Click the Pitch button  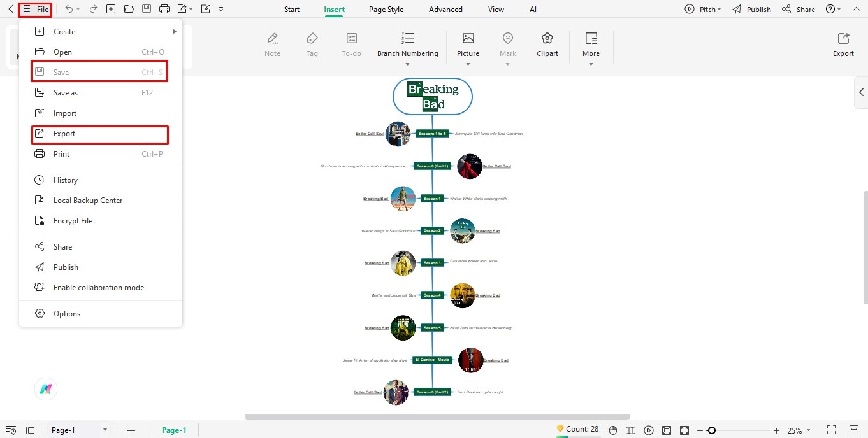(x=703, y=10)
